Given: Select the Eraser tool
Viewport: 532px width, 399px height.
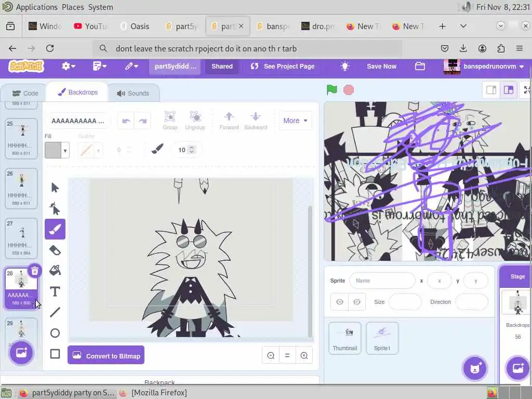Looking at the screenshot, I should (55, 250).
